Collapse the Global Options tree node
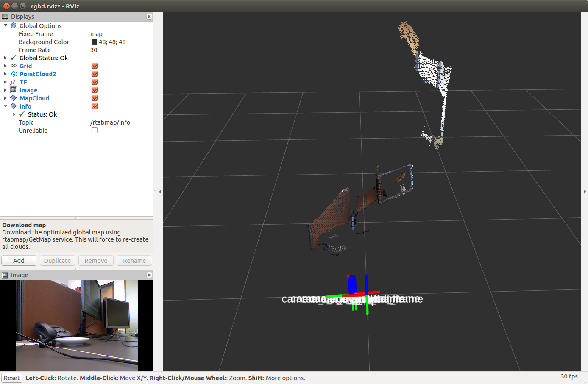588x384 pixels. tap(6, 25)
